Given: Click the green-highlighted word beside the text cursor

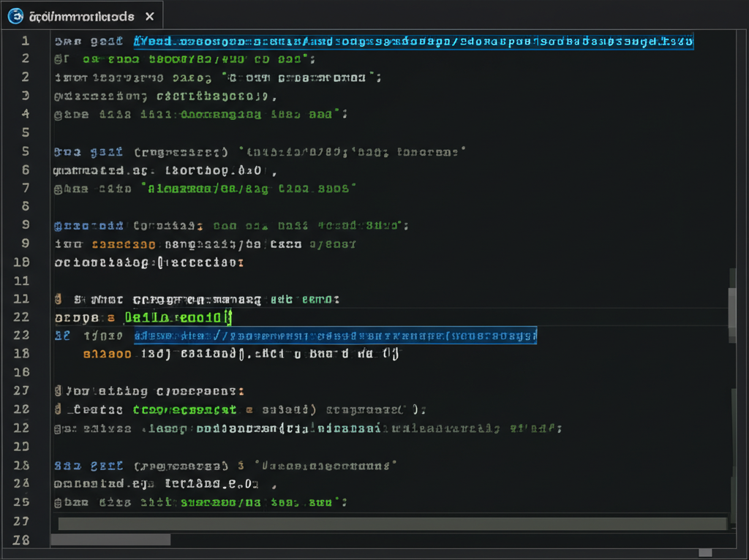Looking at the screenshot, I should (x=178, y=317).
